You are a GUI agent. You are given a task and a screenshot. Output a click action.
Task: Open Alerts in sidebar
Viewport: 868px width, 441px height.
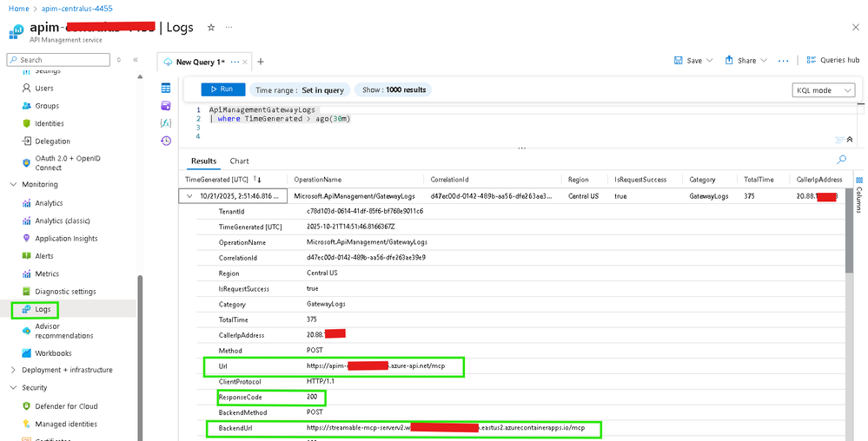44,256
